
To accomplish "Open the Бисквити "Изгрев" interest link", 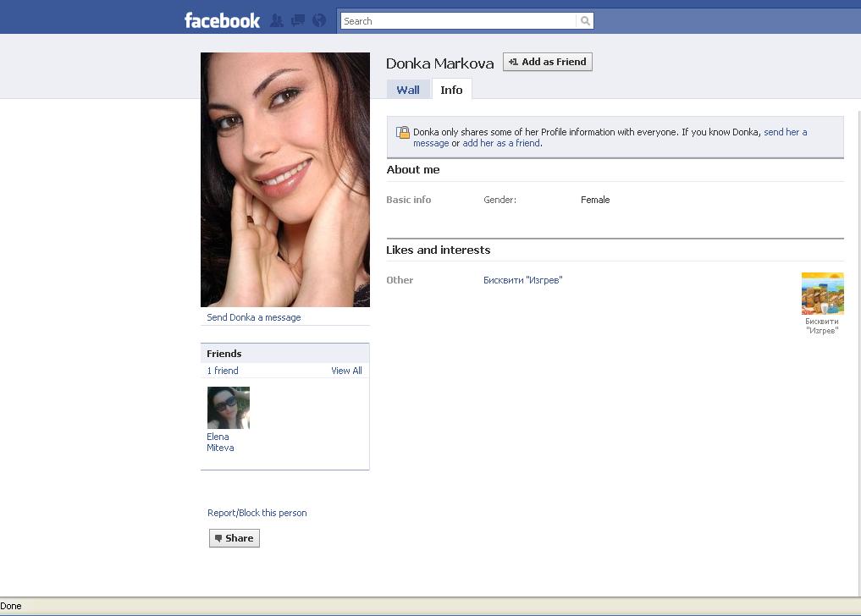I will pyautogui.click(x=522, y=280).
